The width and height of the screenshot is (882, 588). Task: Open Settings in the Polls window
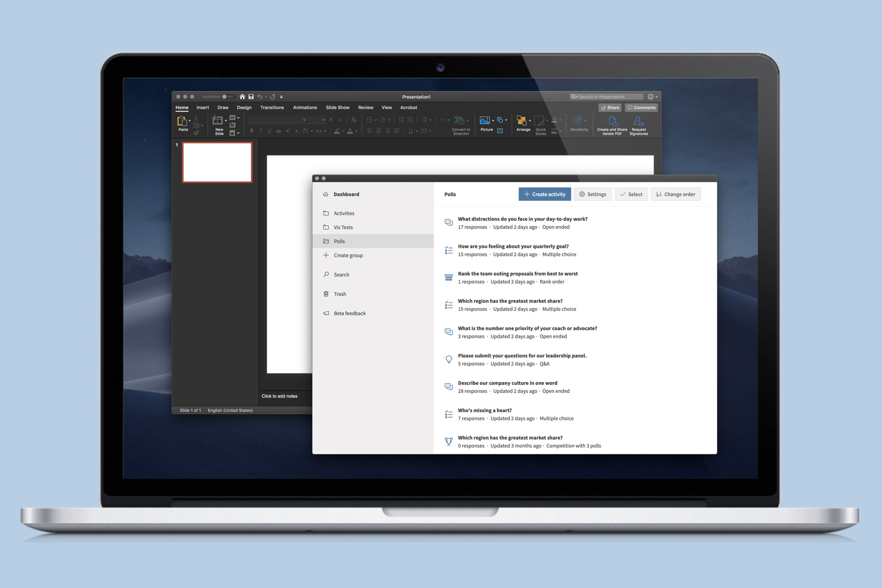click(593, 194)
